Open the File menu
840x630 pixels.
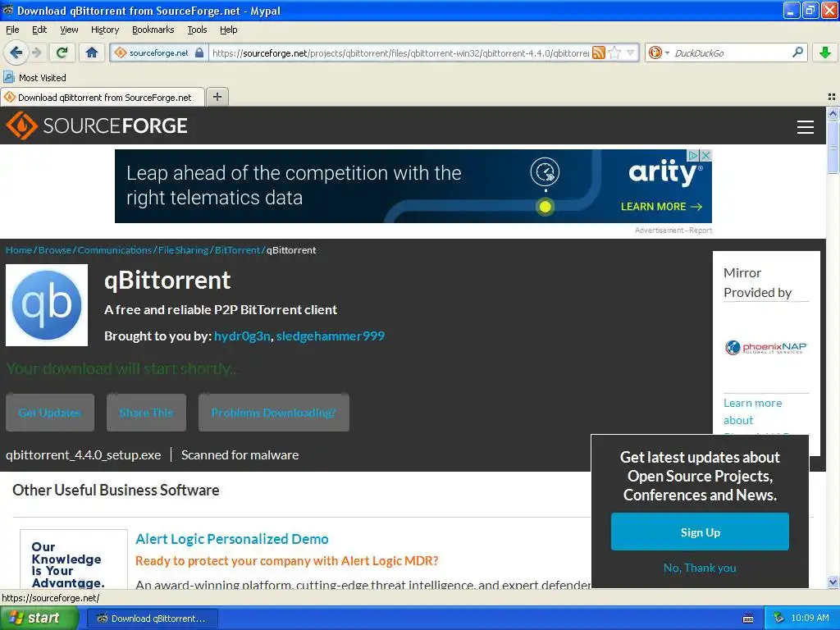tap(12, 30)
